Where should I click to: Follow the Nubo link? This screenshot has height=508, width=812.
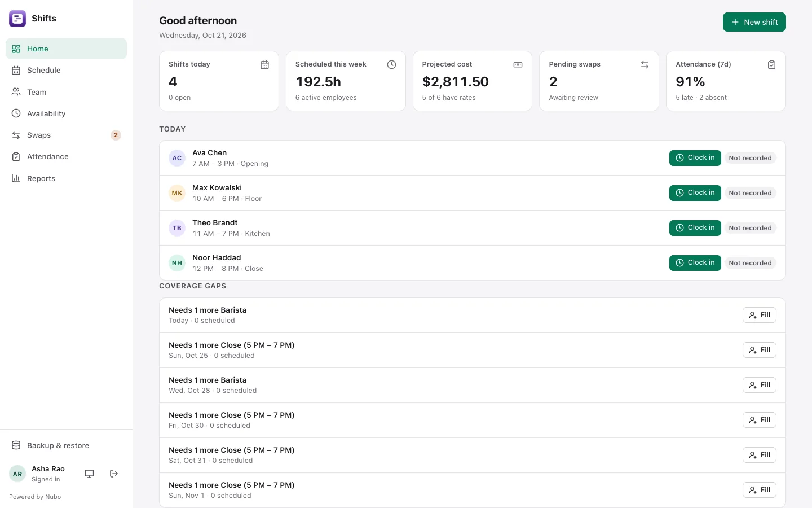[53, 497]
